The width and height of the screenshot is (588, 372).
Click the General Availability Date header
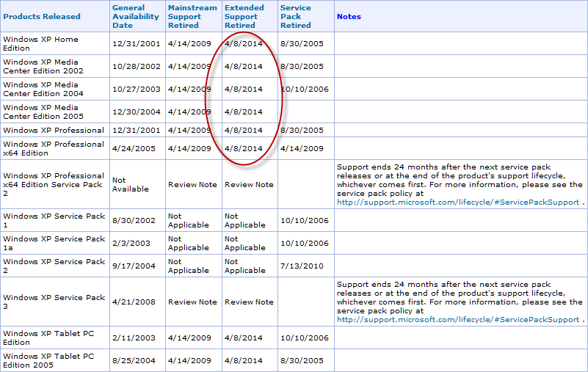(x=136, y=16)
